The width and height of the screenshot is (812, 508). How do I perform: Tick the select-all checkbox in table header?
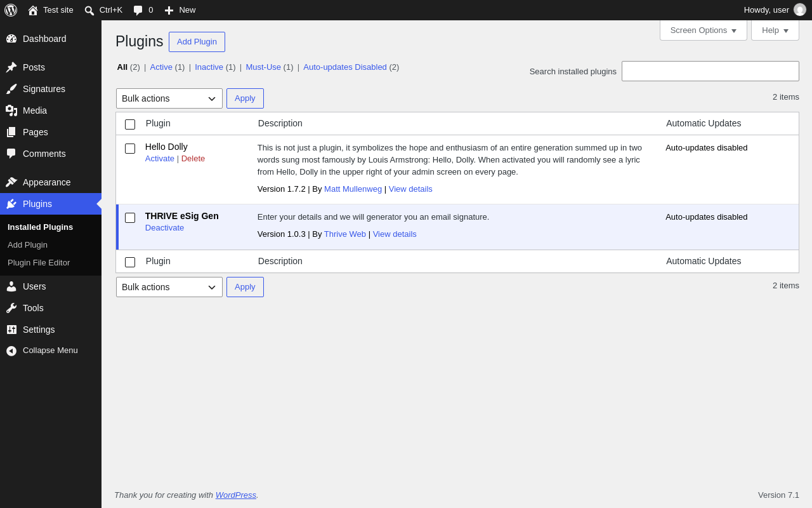coord(130,124)
